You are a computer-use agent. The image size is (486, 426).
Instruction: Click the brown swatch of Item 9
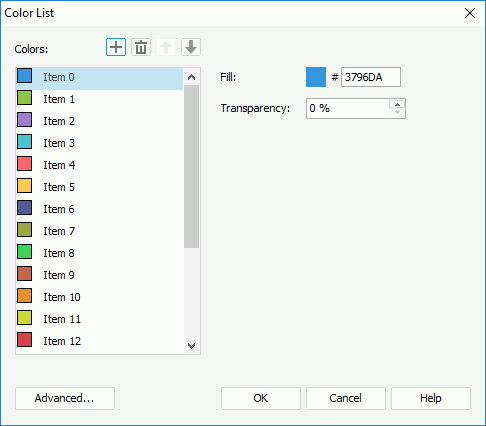25,274
